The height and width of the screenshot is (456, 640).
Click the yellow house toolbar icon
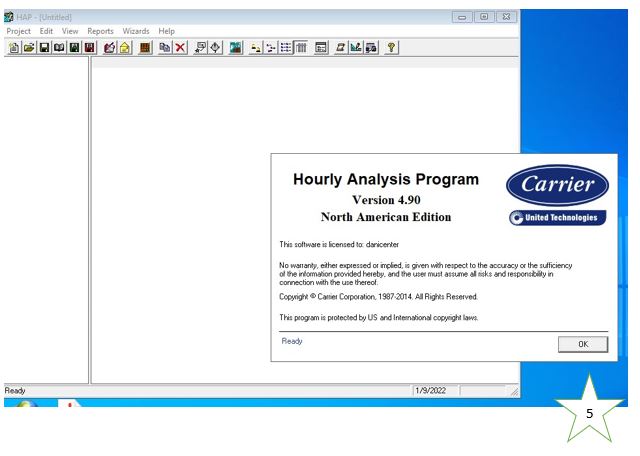[x=125, y=47]
